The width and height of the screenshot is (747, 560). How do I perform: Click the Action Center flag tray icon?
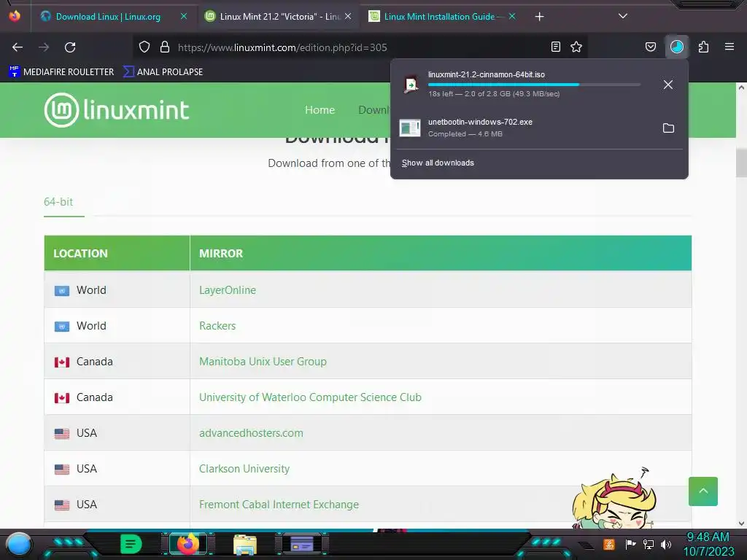pyautogui.click(x=630, y=544)
